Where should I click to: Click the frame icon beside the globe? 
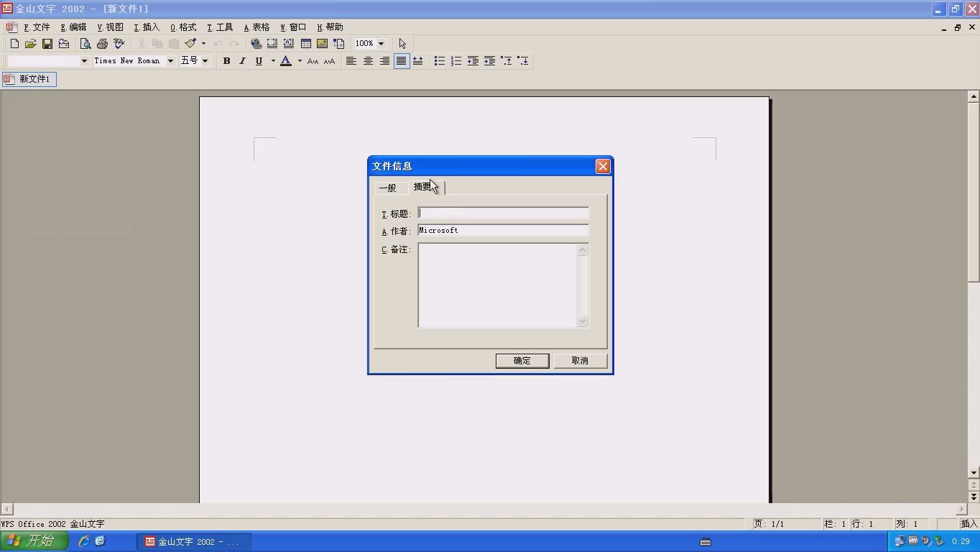click(272, 44)
